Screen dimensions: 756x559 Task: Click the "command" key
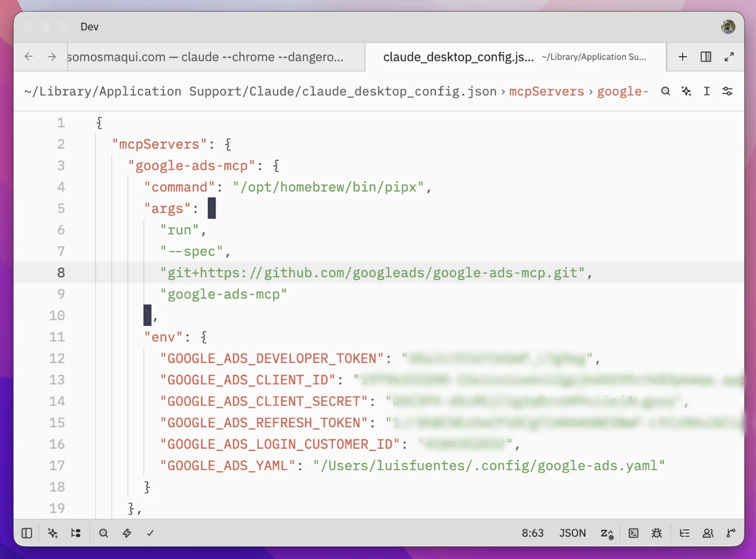point(179,187)
